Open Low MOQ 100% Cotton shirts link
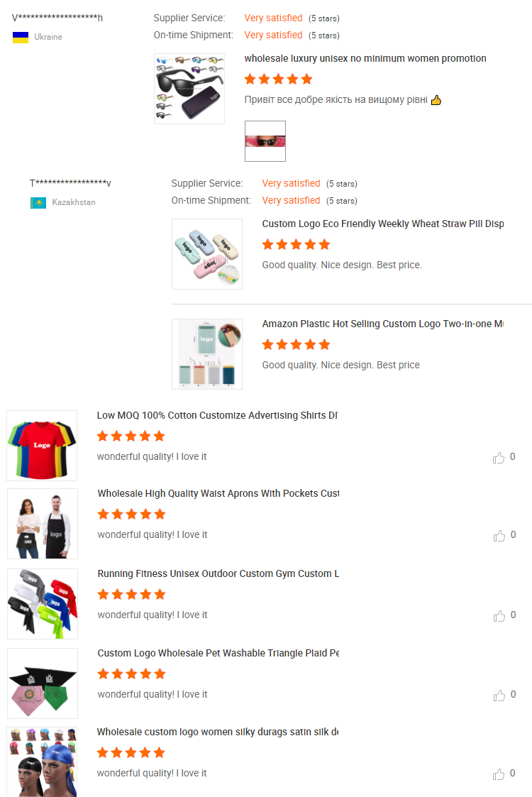 click(218, 415)
